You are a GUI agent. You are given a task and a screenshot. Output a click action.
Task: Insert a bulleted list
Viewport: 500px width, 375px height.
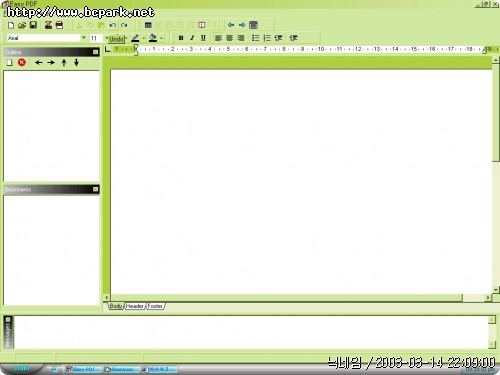point(256,38)
